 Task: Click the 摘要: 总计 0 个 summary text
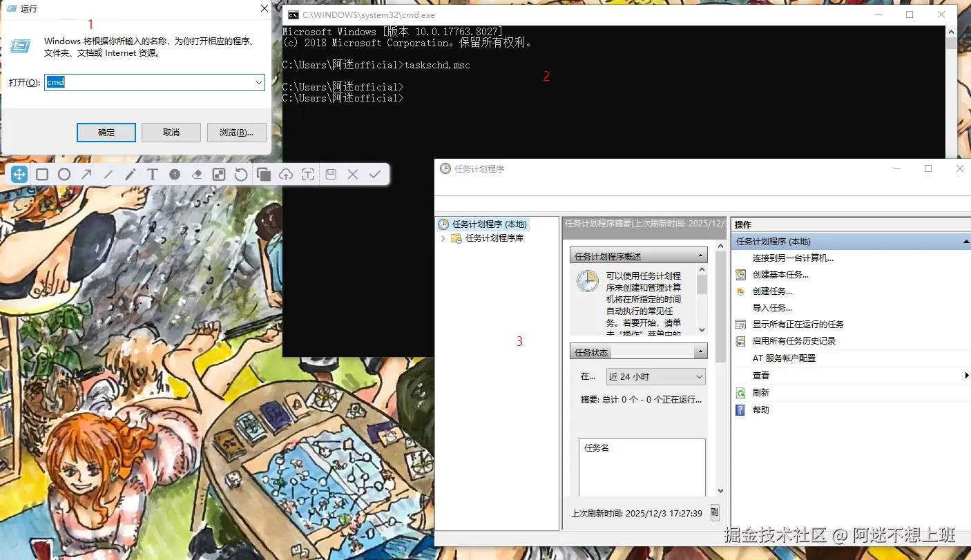click(x=641, y=399)
